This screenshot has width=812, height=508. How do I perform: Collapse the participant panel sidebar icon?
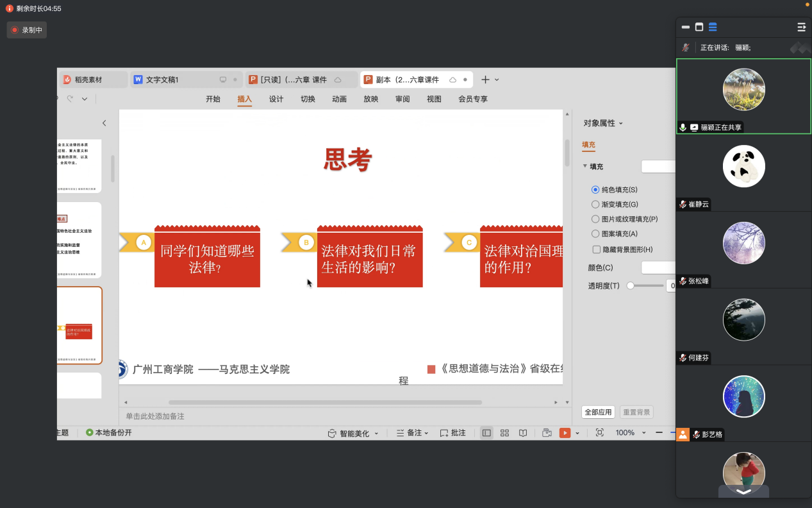pos(801,27)
